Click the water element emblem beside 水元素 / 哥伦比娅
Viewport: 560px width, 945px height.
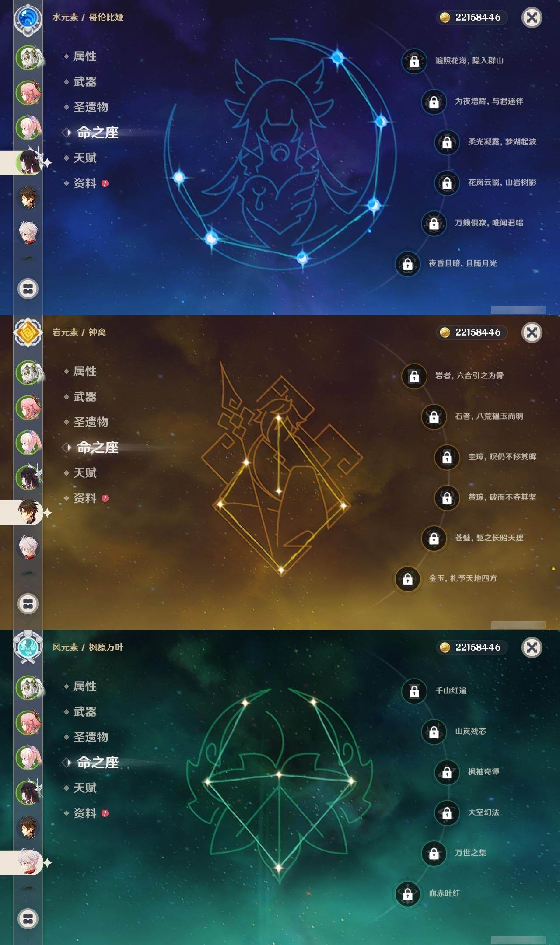pos(28,18)
